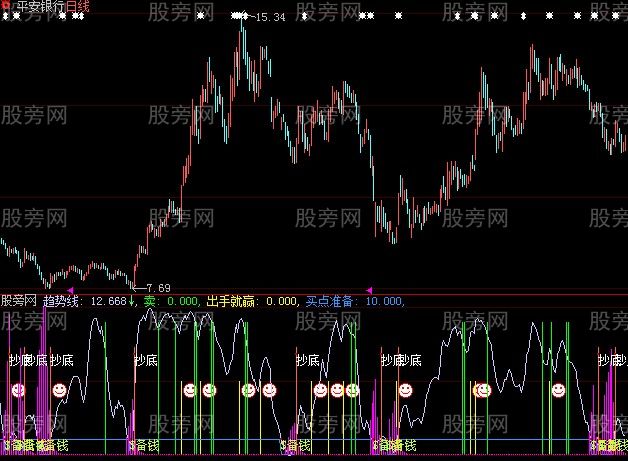Click the left magenta triangle marker under the chart
Image resolution: width=628 pixels, height=461 pixels.
[x=69, y=290]
